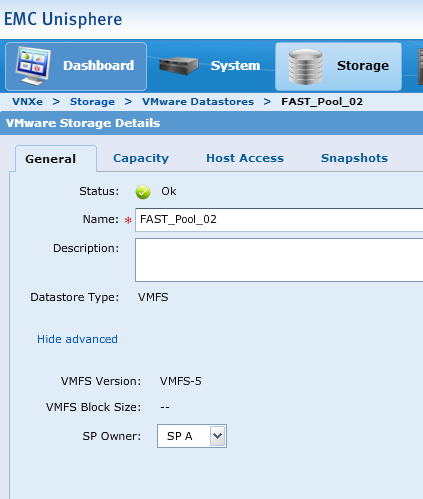Open the Dashboard monitor icon

tap(33, 66)
